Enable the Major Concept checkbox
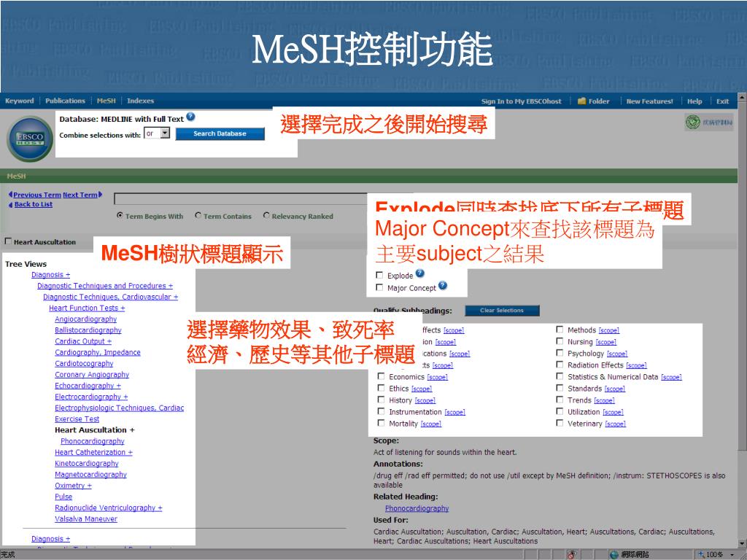The height and width of the screenshot is (560, 747). (379, 287)
